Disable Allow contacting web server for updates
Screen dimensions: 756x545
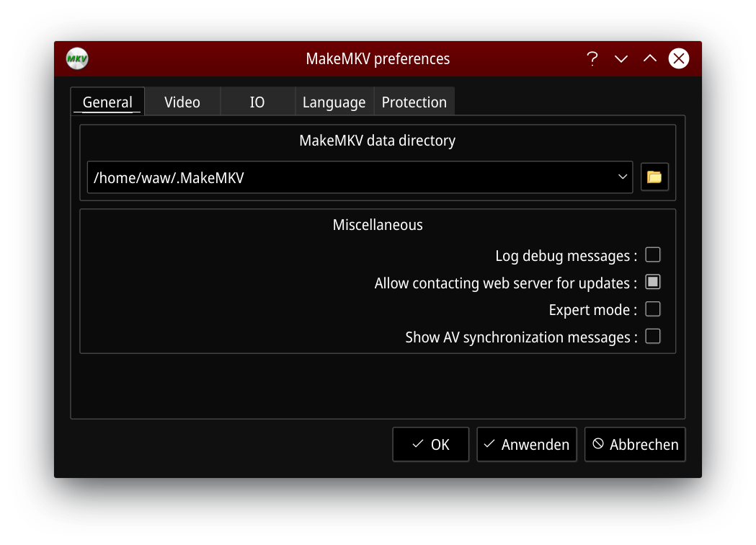click(653, 283)
